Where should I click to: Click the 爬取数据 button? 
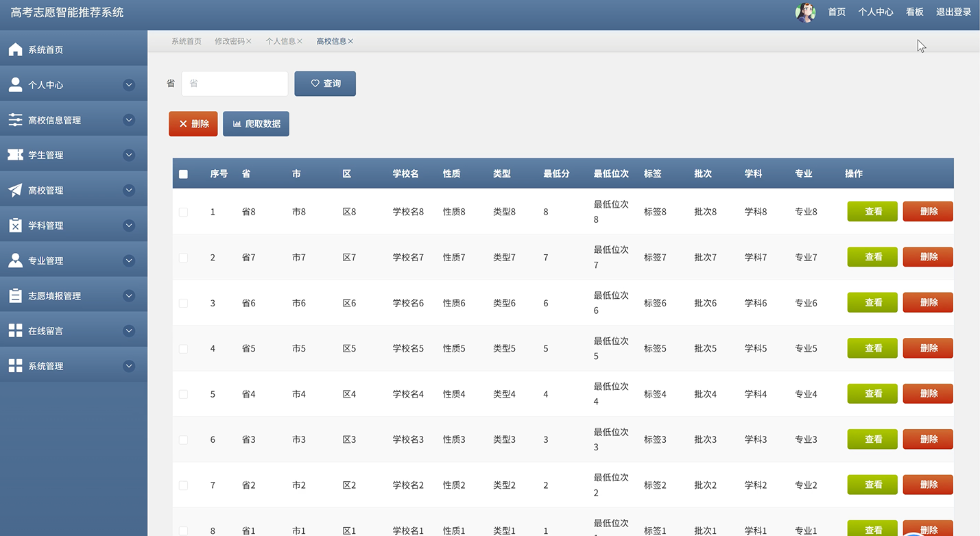256,124
